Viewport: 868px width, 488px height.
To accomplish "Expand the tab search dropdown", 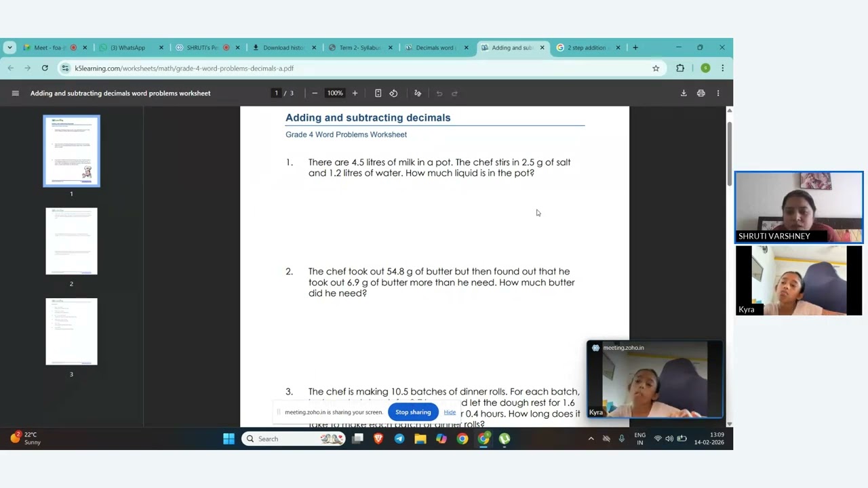I will point(9,47).
